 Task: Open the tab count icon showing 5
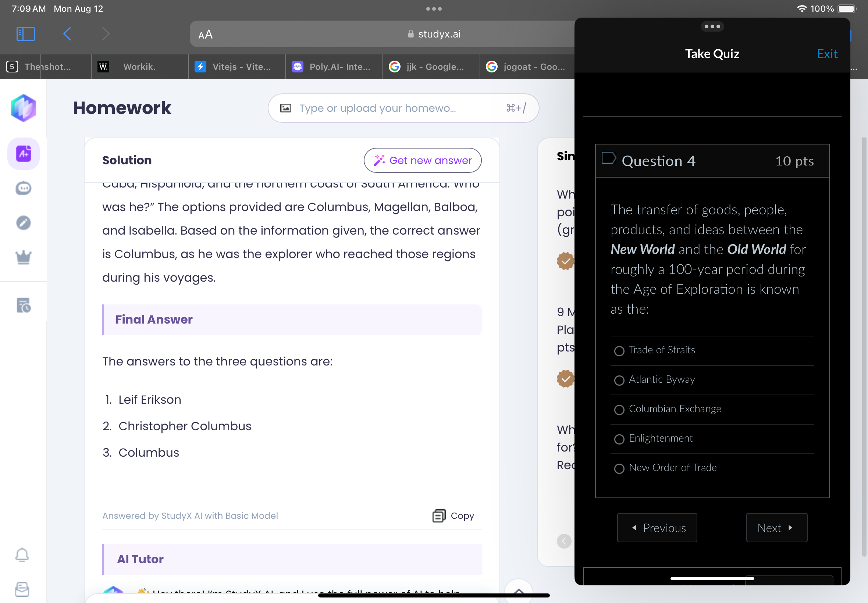point(12,67)
